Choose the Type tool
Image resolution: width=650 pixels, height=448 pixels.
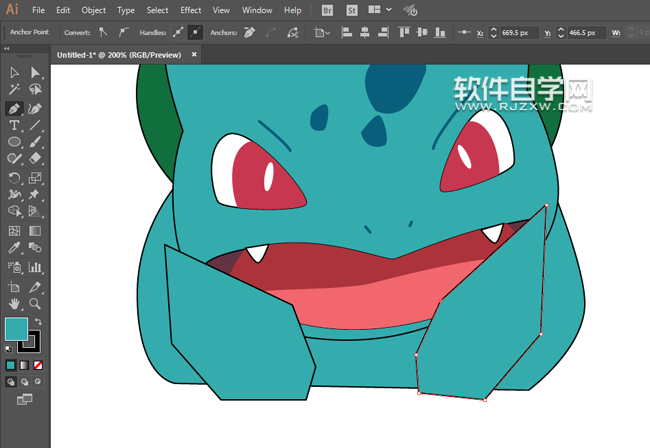pos(15,126)
